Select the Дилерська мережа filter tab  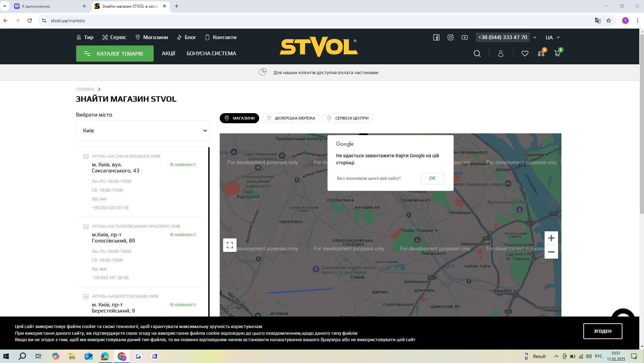(290, 118)
